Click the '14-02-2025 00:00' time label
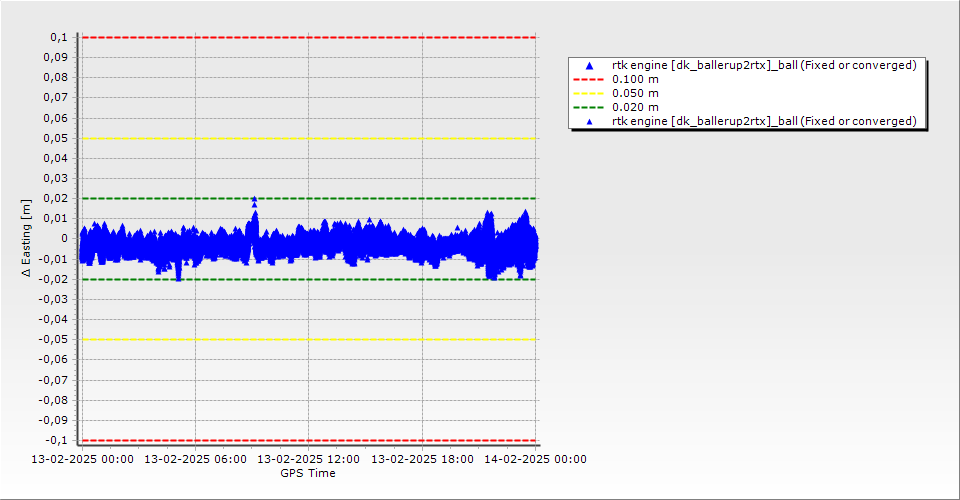The image size is (960, 500). pyautogui.click(x=536, y=459)
